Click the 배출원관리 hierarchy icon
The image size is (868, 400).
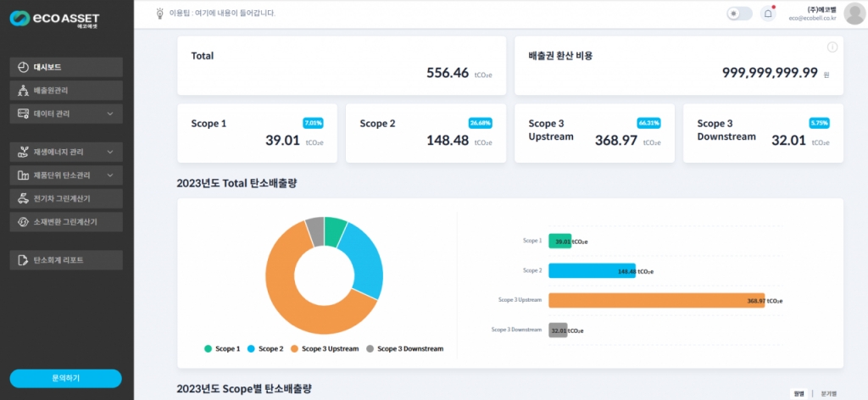tap(23, 91)
